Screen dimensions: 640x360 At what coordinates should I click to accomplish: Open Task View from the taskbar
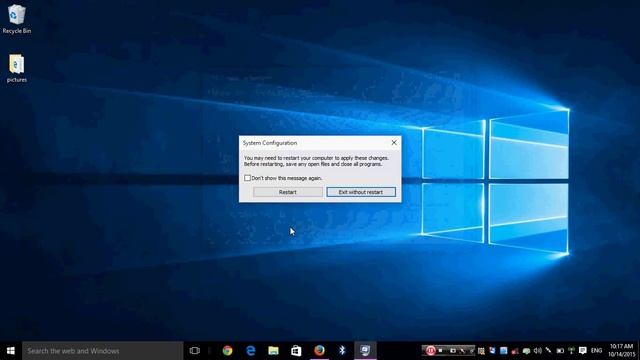(195, 351)
